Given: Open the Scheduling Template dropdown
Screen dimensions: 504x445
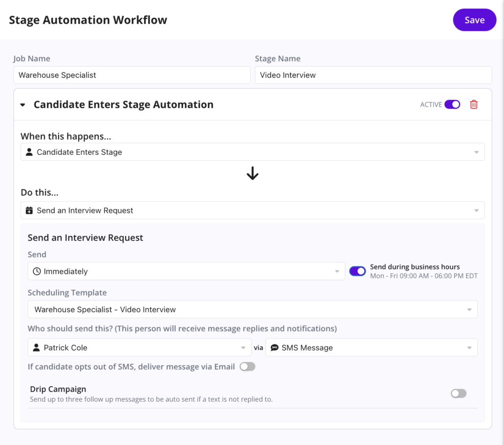Looking at the screenshot, I should tap(252, 310).
